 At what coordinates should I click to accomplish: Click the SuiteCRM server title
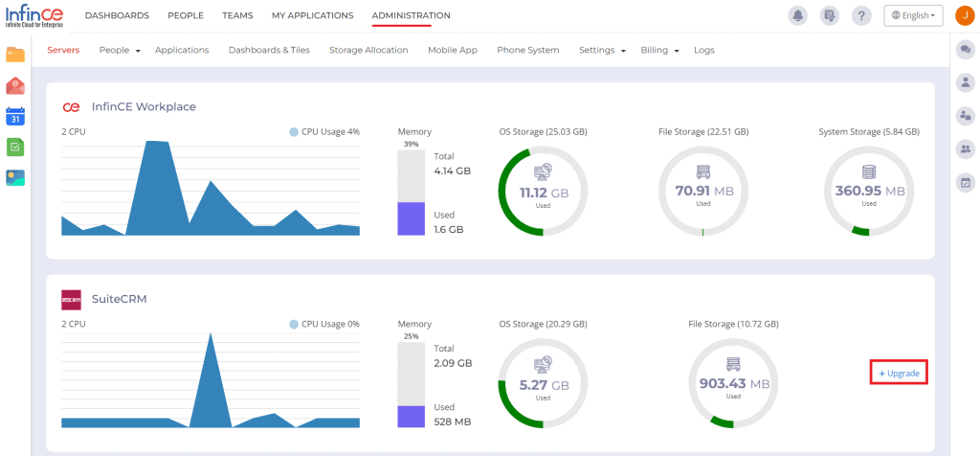(x=120, y=300)
